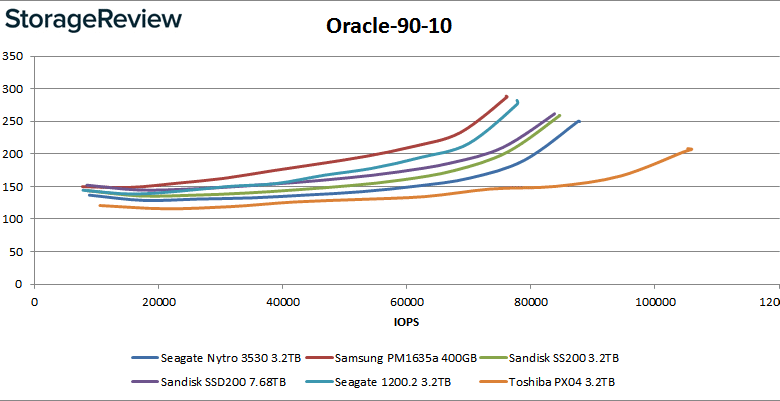Click the 100 y-axis value
780x401 pixels.
coord(12,219)
